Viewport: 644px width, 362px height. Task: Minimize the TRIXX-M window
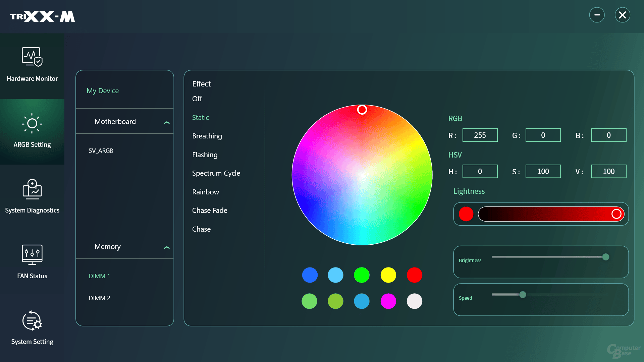tap(597, 15)
